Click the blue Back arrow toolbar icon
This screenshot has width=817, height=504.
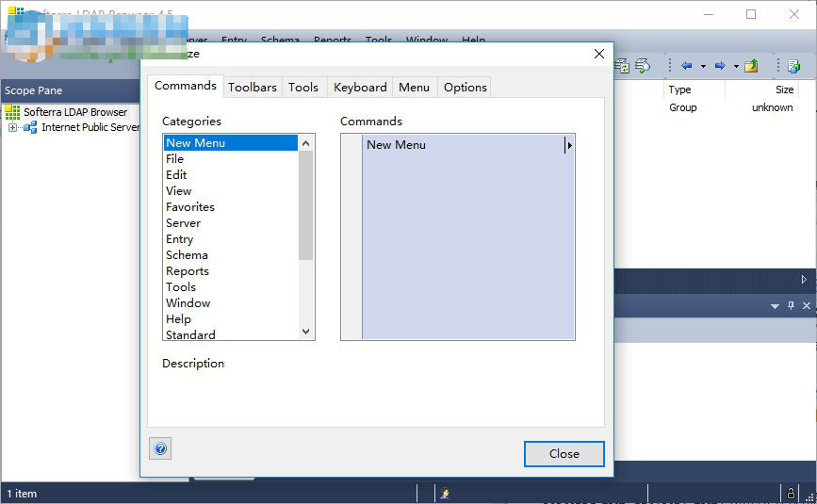[x=686, y=66]
